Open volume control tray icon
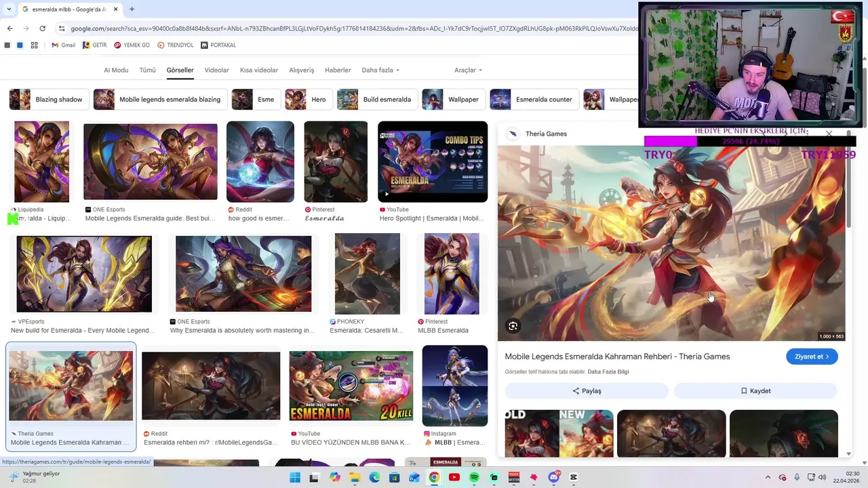Image resolution: width=868 pixels, height=488 pixels. point(823,477)
